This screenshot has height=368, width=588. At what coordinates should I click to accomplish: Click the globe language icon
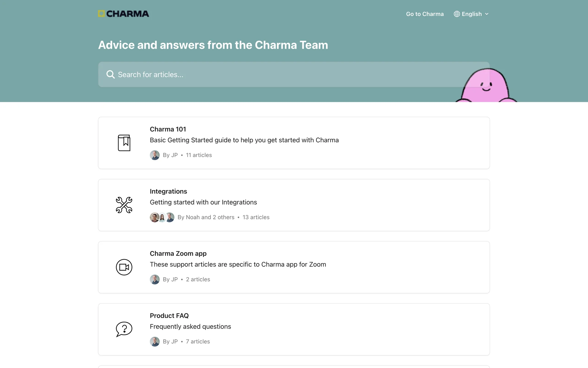pos(457,14)
